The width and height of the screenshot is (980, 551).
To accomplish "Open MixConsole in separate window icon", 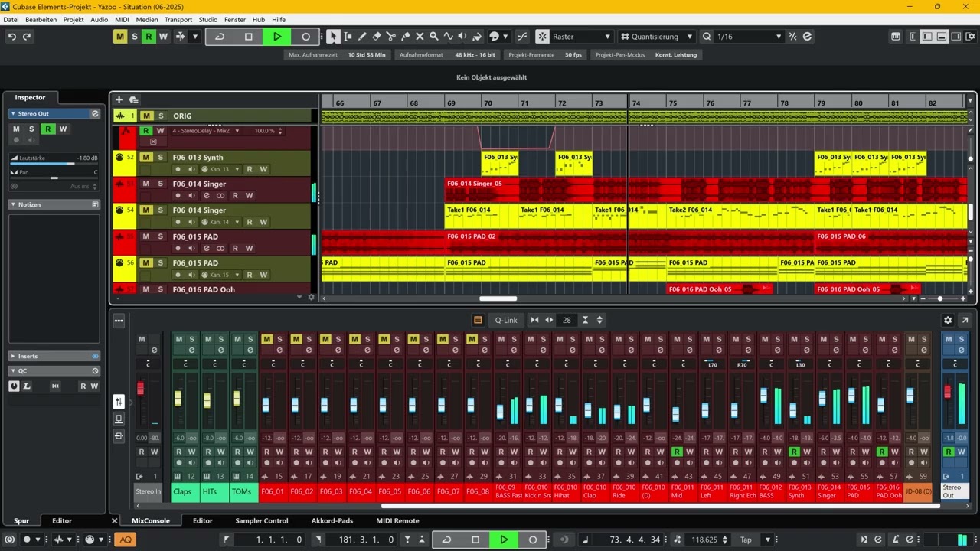I will click(965, 320).
